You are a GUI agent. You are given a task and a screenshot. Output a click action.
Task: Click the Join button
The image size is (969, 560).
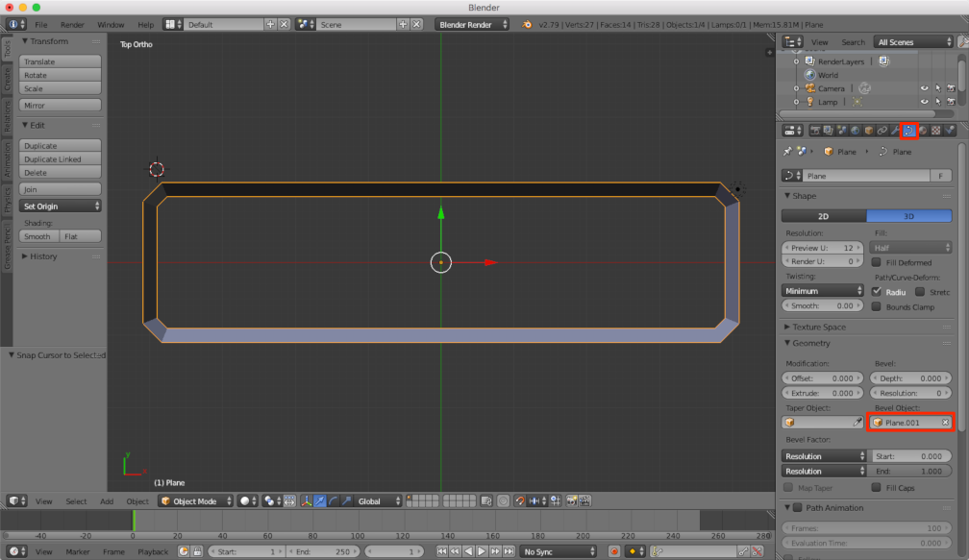(x=60, y=189)
